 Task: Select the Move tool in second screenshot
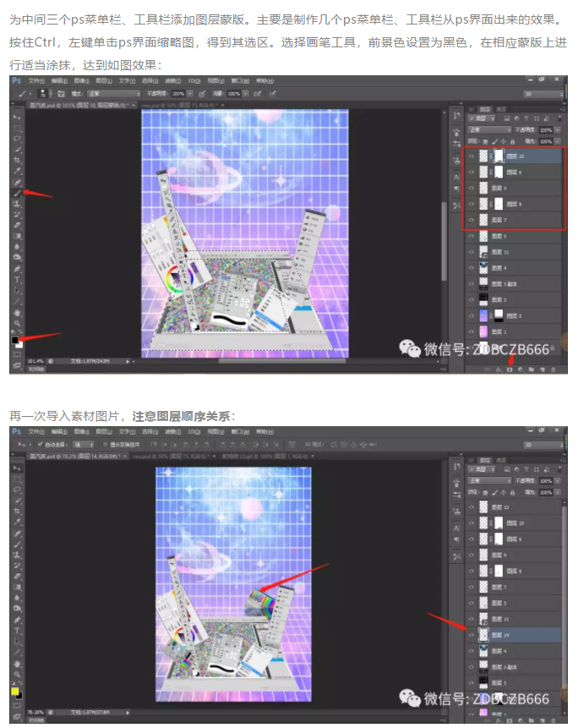pyautogui.click(x=17, y=468)
